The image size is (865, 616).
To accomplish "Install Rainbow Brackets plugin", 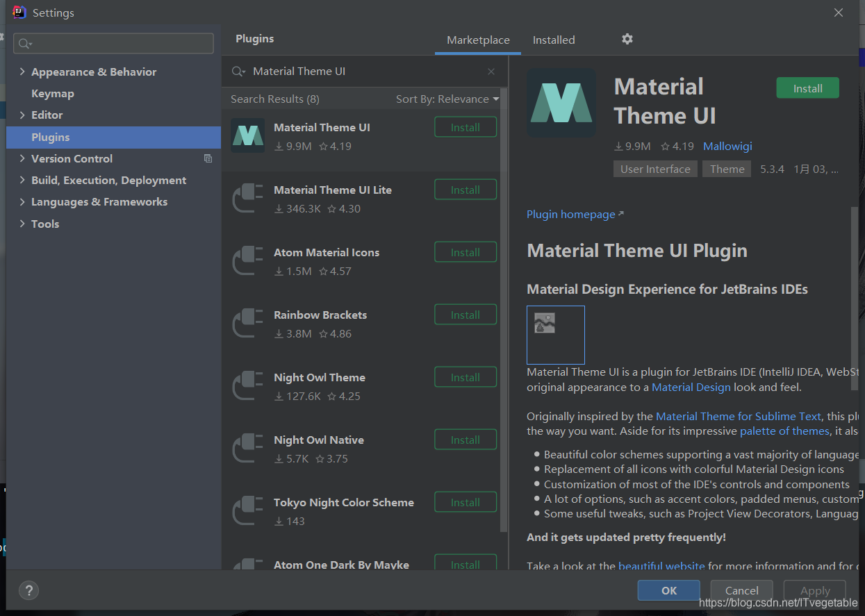I will (466, 315).
